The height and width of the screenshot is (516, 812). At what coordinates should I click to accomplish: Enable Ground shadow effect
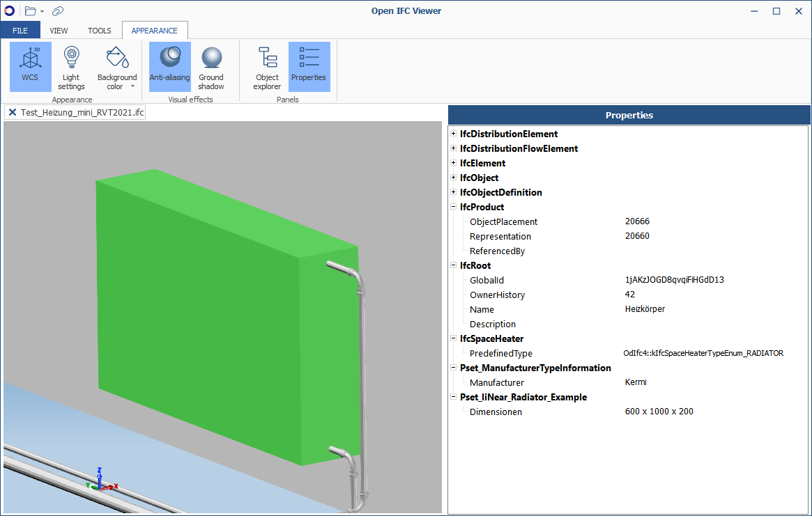pyautogui.click(x=210, y=66)
